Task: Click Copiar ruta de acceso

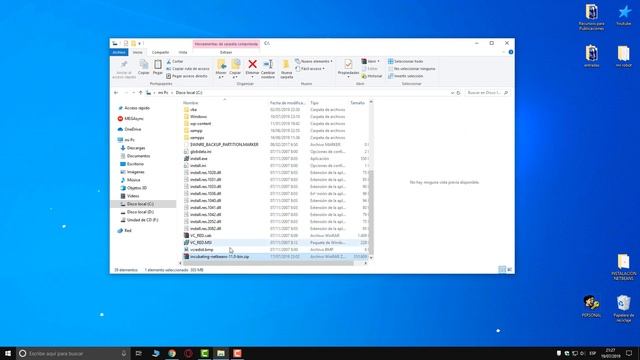Action: [188, 69]
